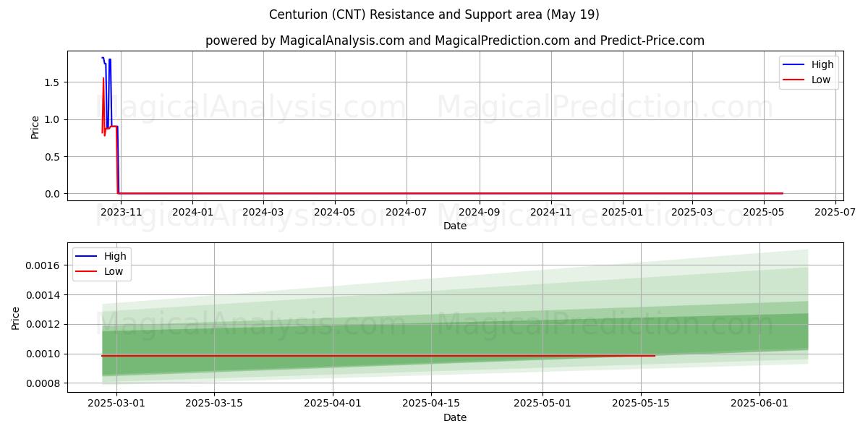Viewport: 868px width, 434px height.
Task: Click the 'Date' x-axis label of top chart
Action: [455, 226]
